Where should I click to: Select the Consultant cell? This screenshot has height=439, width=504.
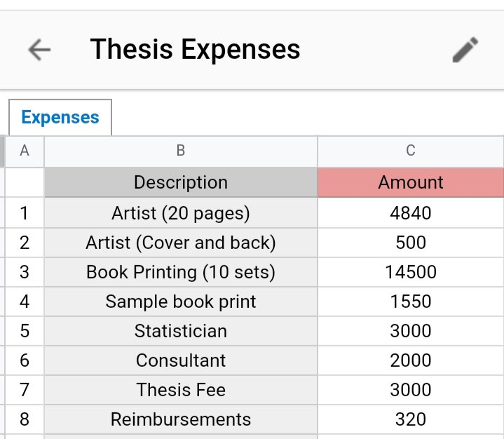click(x=181, y=360)
